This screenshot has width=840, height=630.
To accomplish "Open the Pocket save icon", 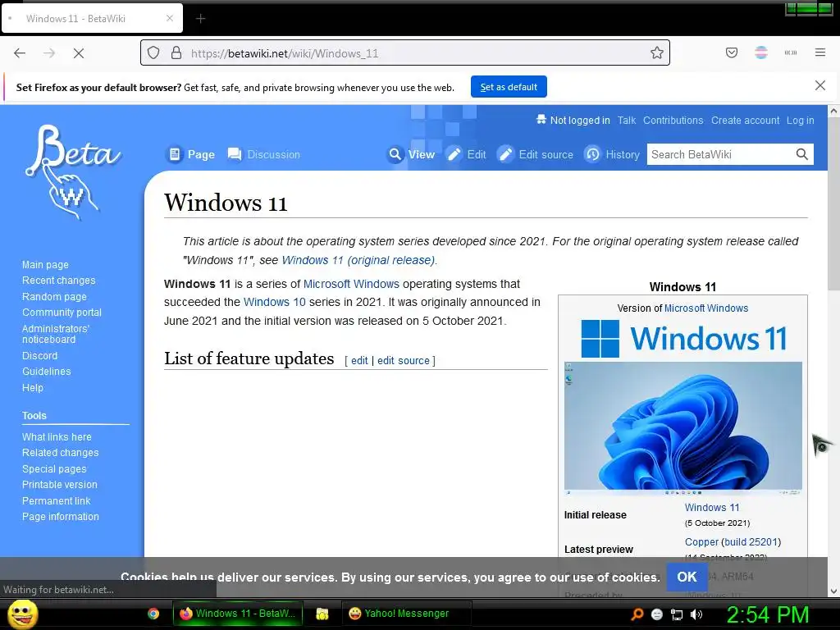I will click(732, 52).
